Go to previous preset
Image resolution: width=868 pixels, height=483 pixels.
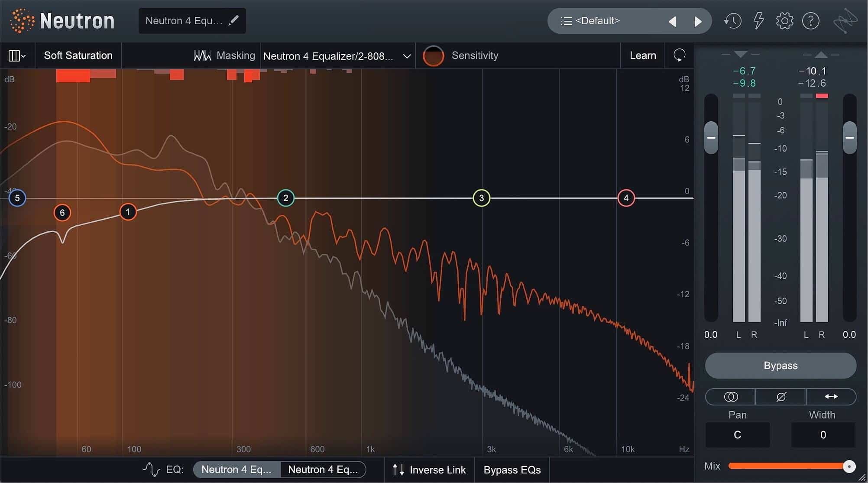(672, 21)
